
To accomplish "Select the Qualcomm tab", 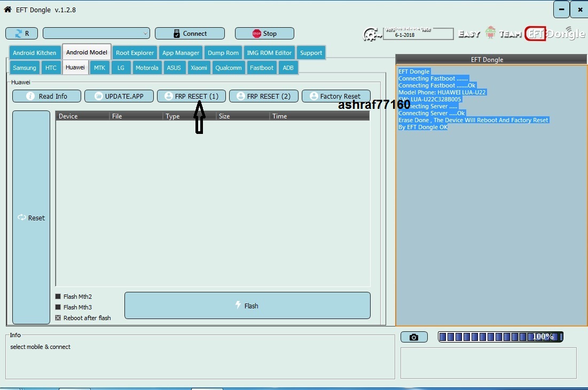I will tap(229, 68).
